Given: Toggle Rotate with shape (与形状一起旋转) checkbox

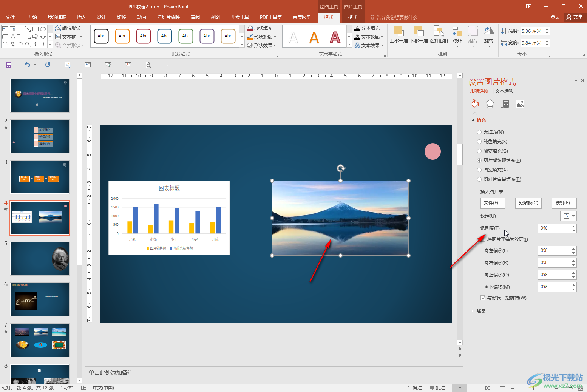Looking at the screenshot, I should (x=483, y=298).
